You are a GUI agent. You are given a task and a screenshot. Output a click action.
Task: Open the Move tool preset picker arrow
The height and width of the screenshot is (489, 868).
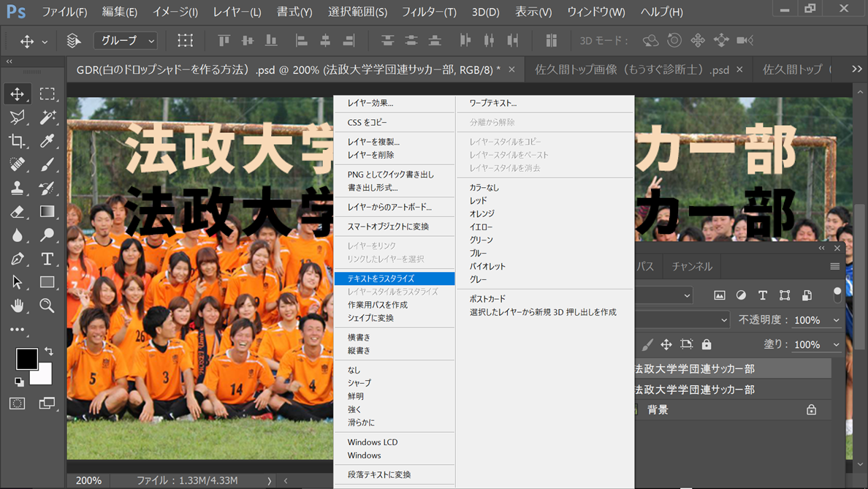click(45, 42)
